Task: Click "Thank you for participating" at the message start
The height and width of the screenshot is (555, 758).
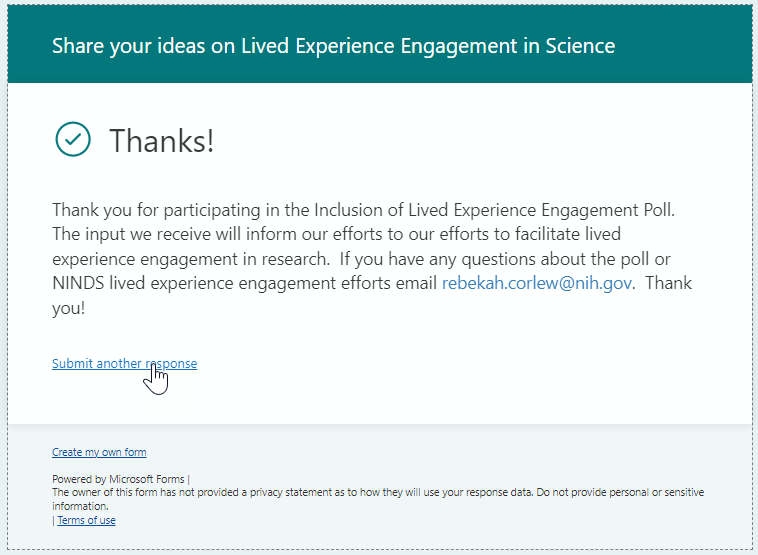Action: point(148,212)
